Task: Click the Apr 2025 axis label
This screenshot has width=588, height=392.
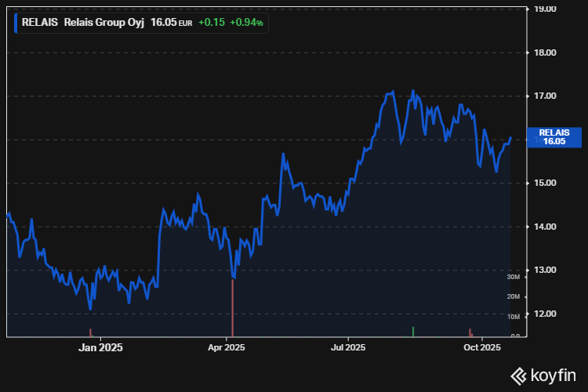Action: tap(226, 348)
